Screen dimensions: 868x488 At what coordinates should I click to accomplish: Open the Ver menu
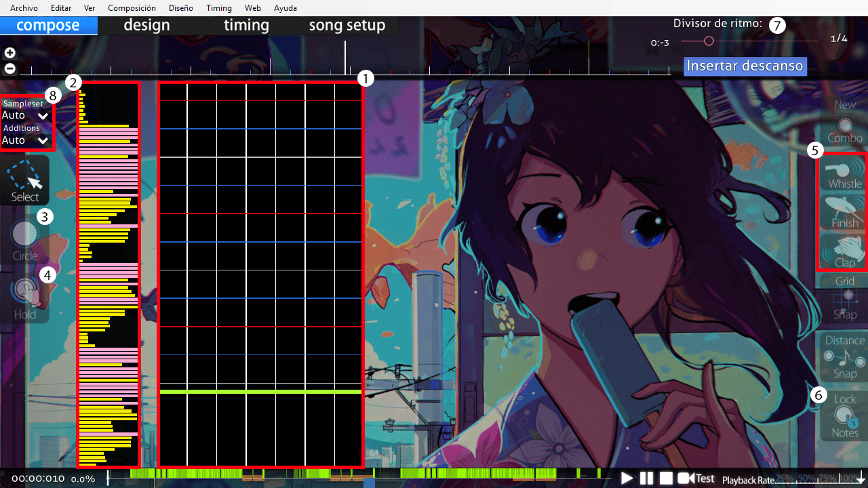90,8
